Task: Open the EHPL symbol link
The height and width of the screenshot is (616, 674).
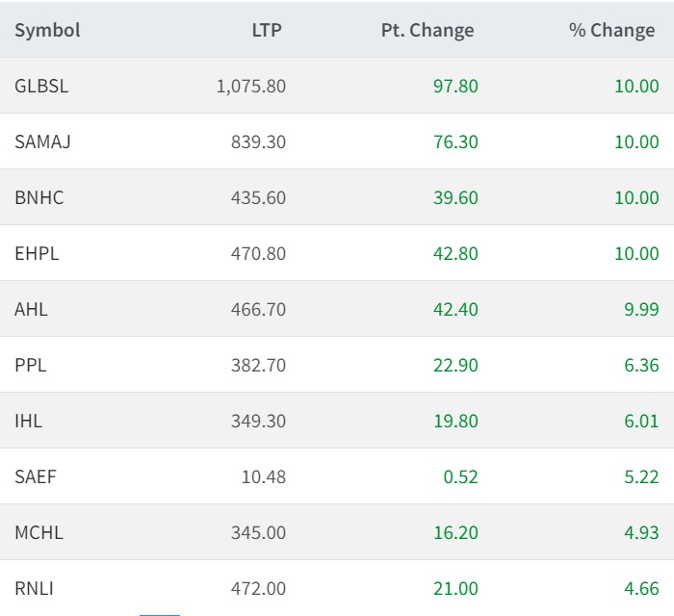Action: click(37, 253)
